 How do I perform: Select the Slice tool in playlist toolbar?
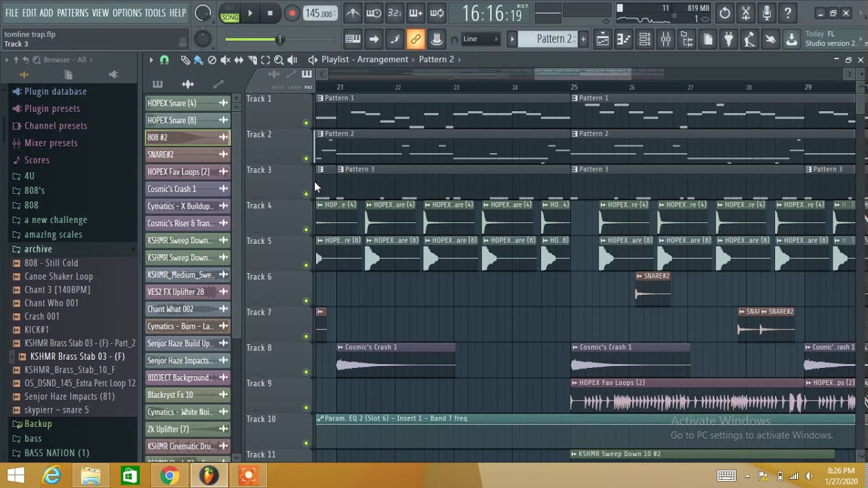(x=252, y=60)
